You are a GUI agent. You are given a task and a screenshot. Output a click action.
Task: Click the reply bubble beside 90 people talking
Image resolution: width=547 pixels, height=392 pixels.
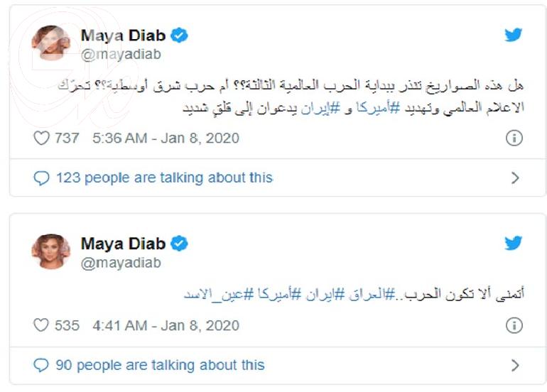42,366
